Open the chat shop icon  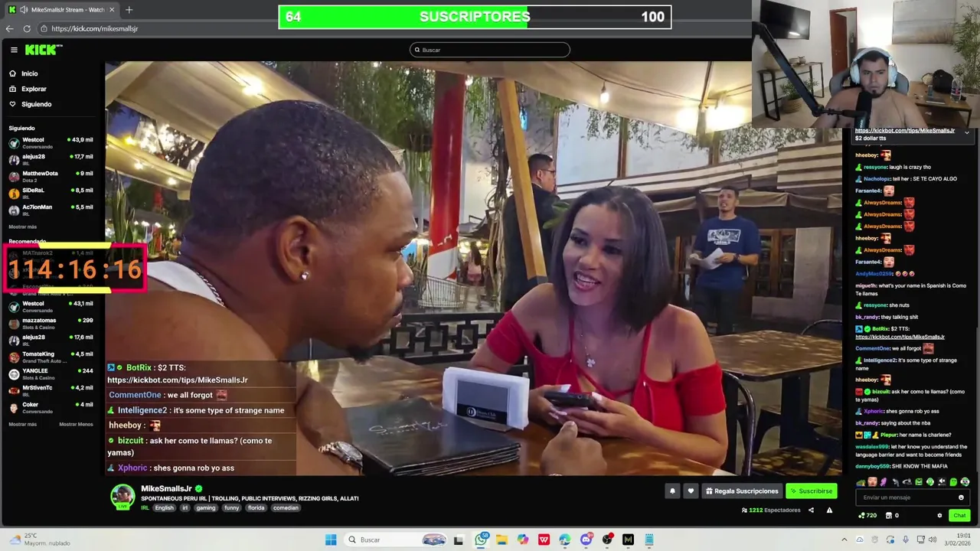tap(889, 516)
